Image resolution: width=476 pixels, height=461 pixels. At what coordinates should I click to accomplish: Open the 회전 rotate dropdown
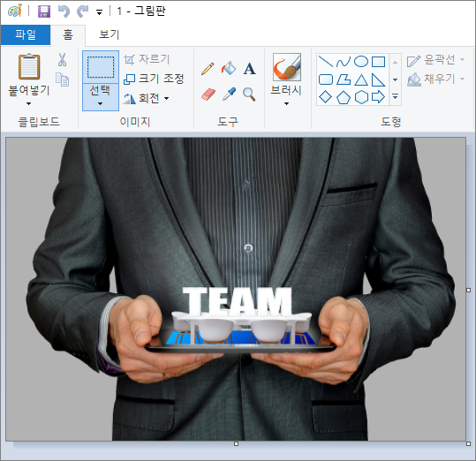(146, 98)
